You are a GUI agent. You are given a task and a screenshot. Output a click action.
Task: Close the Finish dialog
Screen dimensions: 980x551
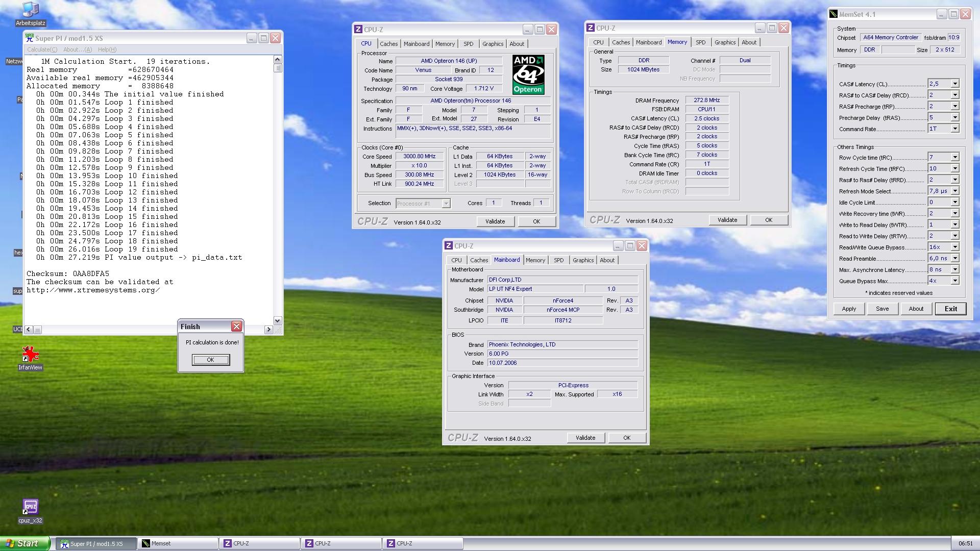coord(236,327)
